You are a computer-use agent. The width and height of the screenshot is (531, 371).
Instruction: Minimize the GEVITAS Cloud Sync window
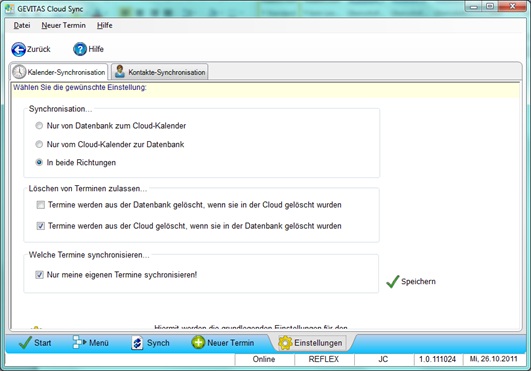(474, 7)
